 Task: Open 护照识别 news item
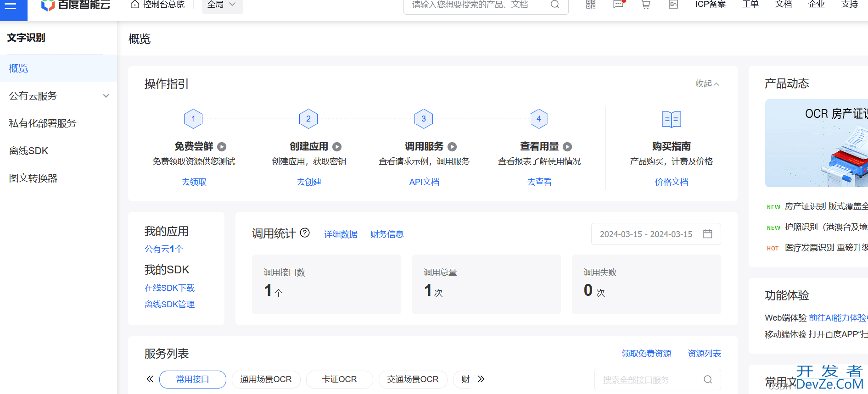[826, 227]
